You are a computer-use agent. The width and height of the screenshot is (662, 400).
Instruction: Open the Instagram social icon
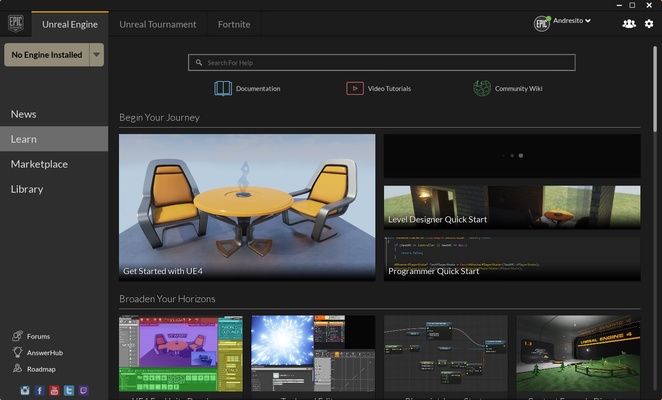(x=25, y=390)
